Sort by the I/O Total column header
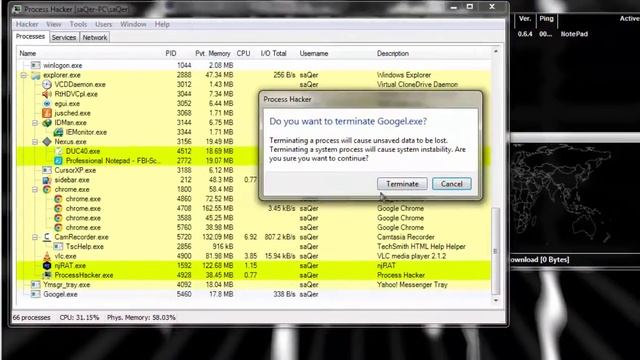The height and width of the screenshot is (360, 640). pyautogui.click(x=274, y=53)
